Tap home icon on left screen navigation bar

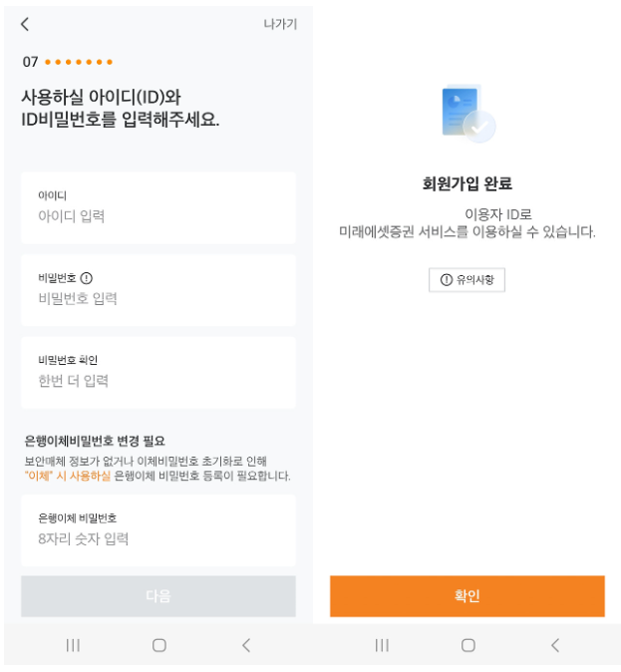(x=159, y=645)
